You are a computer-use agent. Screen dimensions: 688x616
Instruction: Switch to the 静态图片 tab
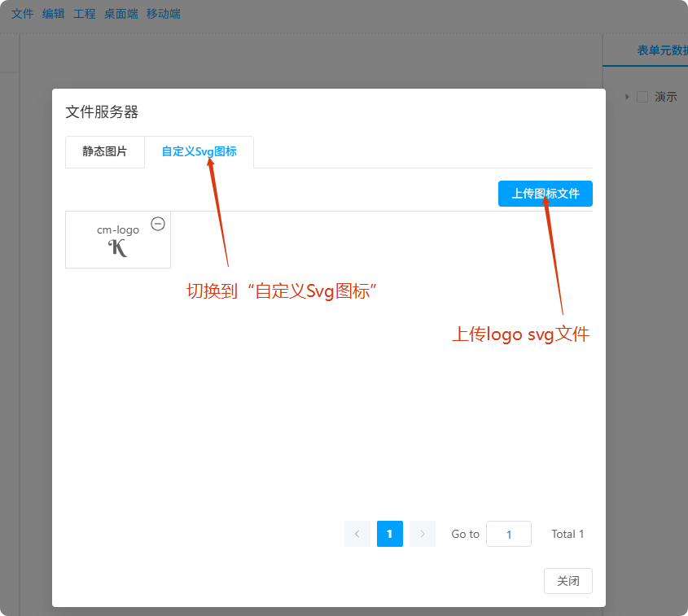[105, 151]
